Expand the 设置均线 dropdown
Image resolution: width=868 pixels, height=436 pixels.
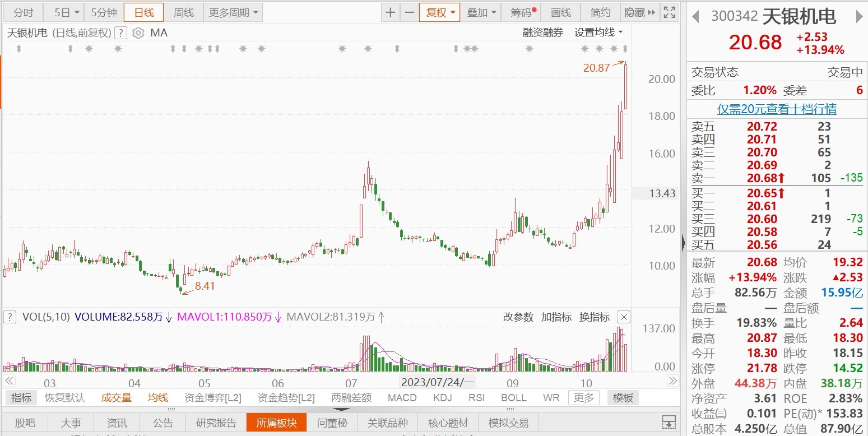tap(598, 33)
